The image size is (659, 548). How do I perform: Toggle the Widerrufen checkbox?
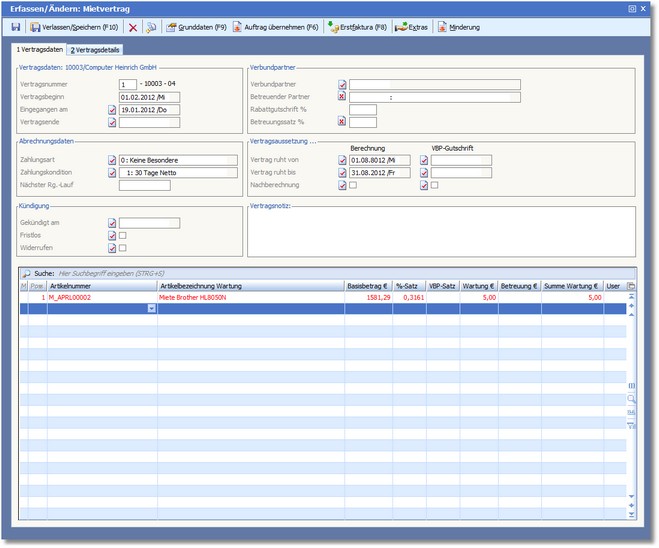point(123,247)
